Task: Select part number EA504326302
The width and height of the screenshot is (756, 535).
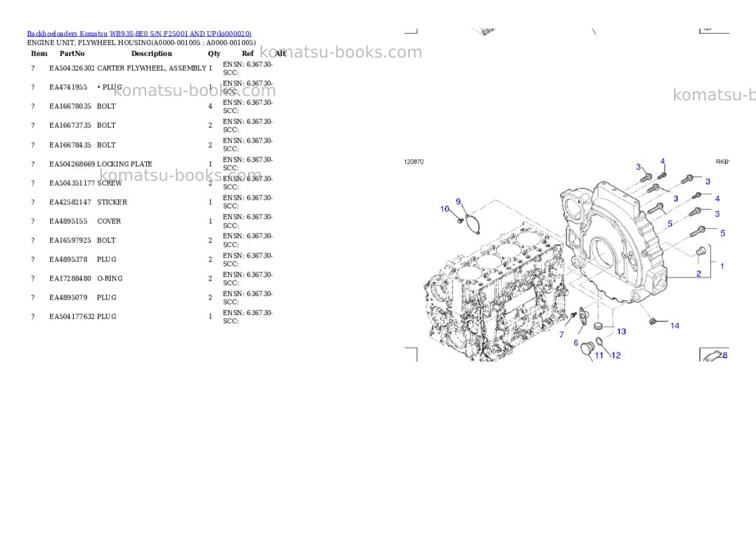Action: pyautogui.click(x=72, y=69)
